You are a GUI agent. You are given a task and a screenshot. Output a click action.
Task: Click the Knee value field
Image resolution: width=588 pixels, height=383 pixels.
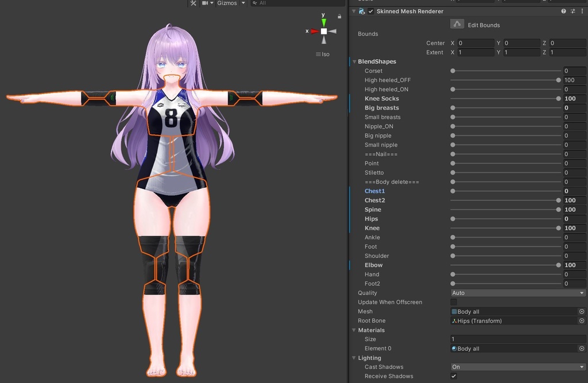[575, 228]
